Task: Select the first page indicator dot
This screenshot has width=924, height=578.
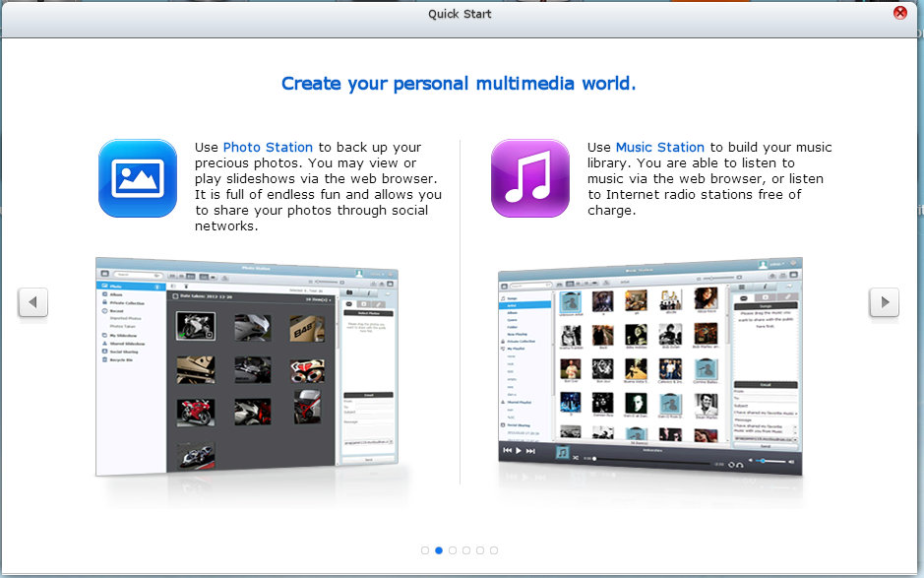Action: click(425, 550)
